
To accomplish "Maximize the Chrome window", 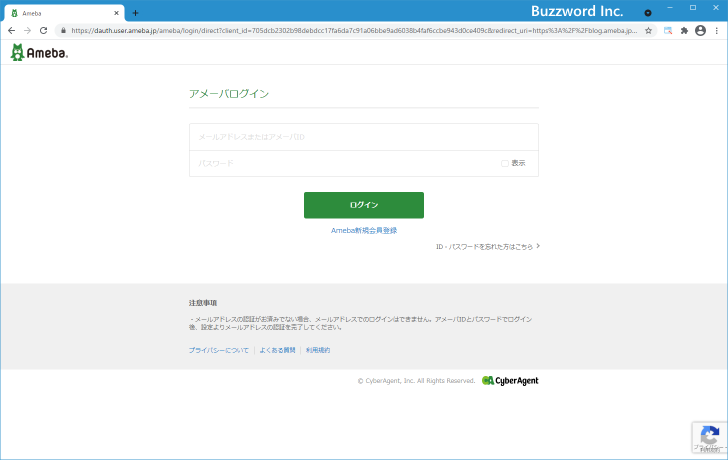I will 693,8.
